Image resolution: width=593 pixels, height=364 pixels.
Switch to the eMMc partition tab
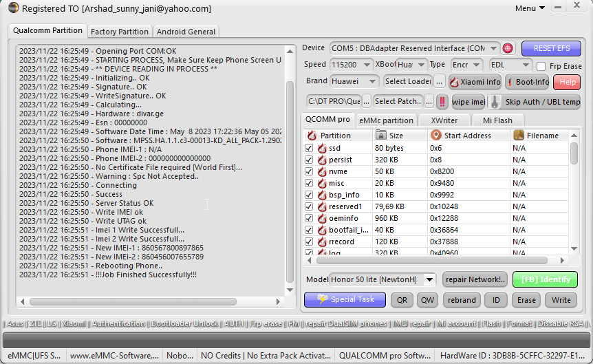pos(386,120)
